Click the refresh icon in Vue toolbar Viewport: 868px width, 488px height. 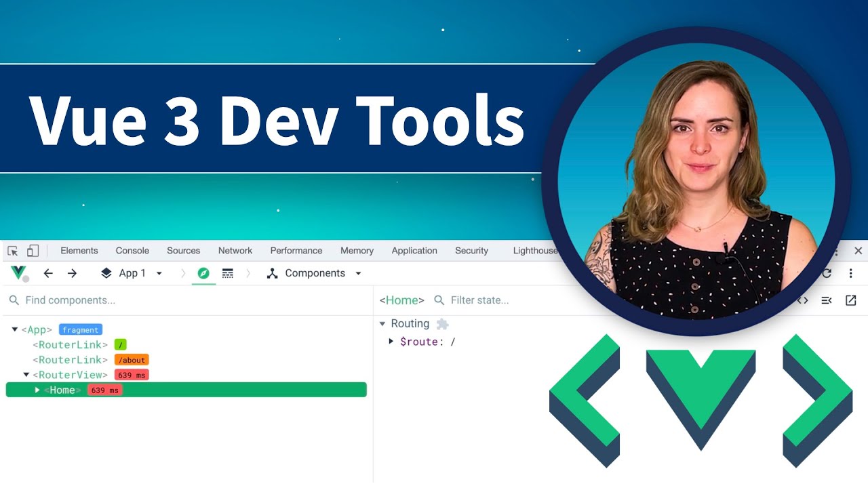point(827,273)
